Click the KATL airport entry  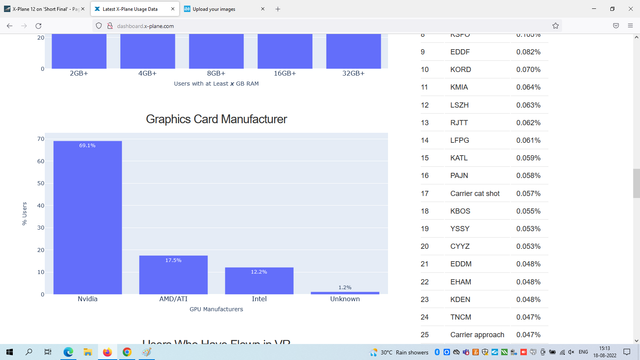click(459, 158)
